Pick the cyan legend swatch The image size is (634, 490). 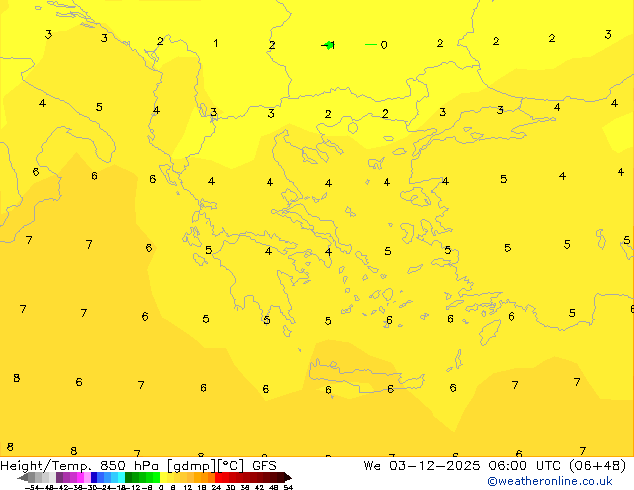pyautogui.click(x=121, y=477)
